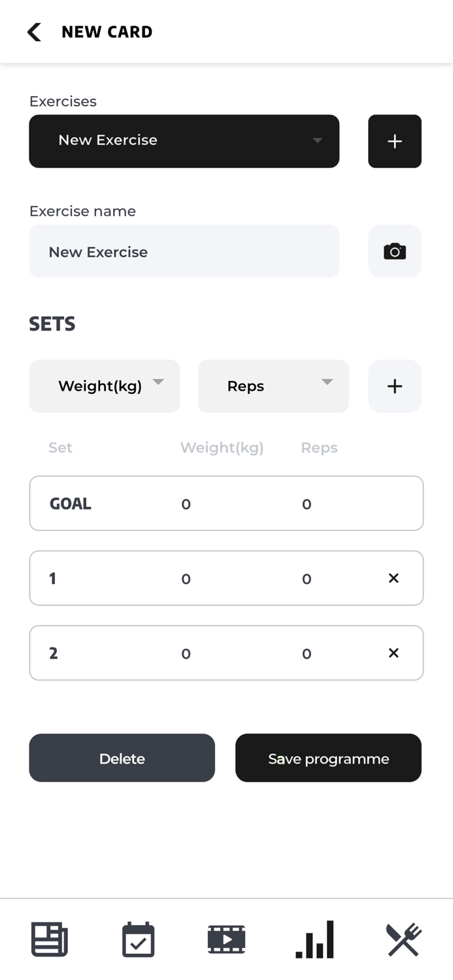The width and height of the screenshot is (453, 980).
Task: Add a new exercise with the plus button
Action: pos(395,141)
